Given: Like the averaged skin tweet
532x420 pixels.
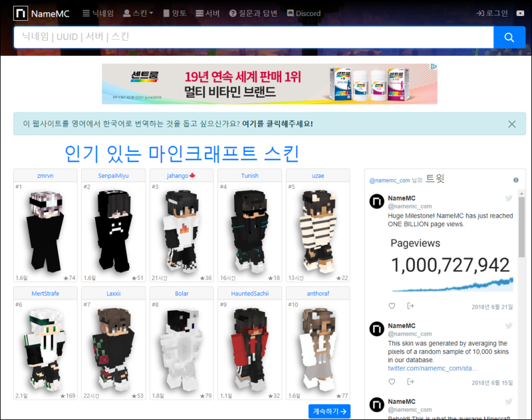Looking at the screenshot, I should point(392,381).
